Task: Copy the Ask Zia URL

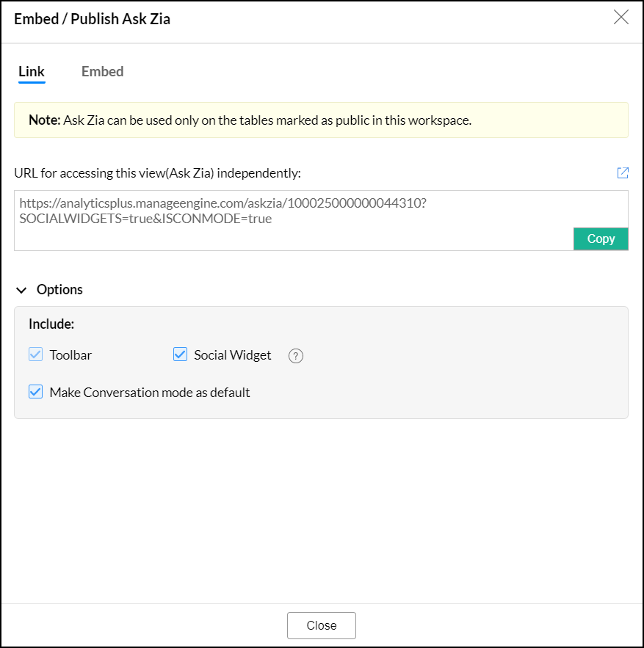Action: (601, 239)
